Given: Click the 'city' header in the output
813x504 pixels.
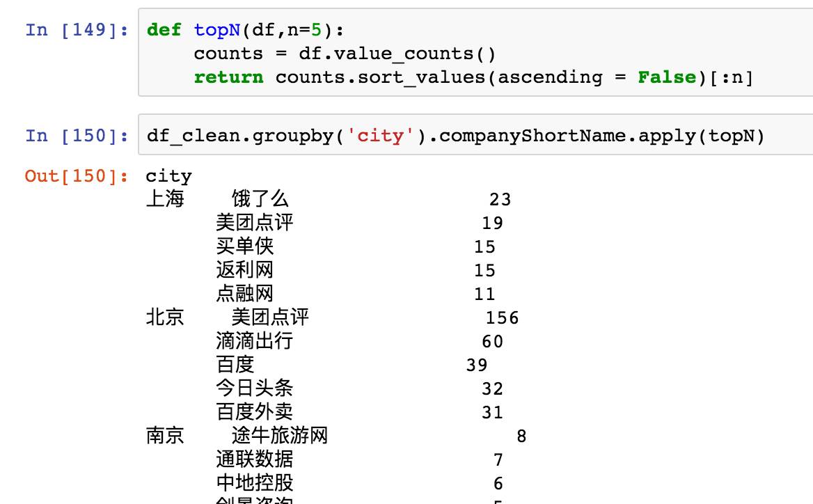Looking at the screenshot, I should coord(168,176).
